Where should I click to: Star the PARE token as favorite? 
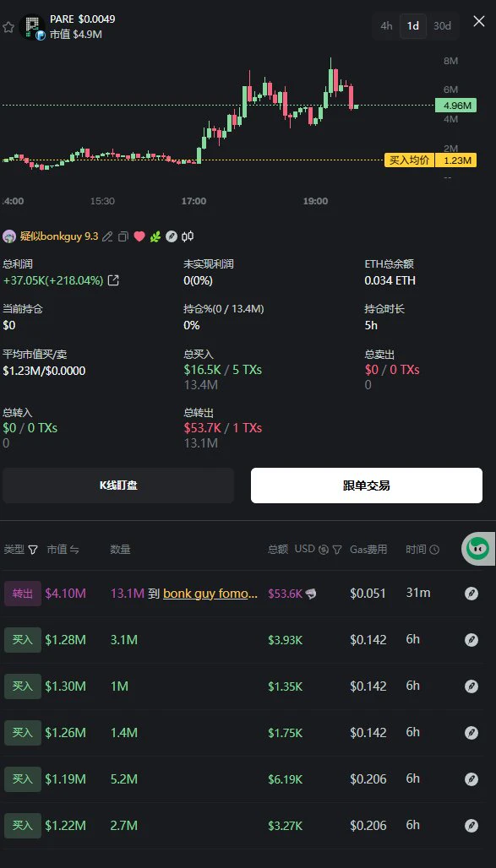coord(8,27)
